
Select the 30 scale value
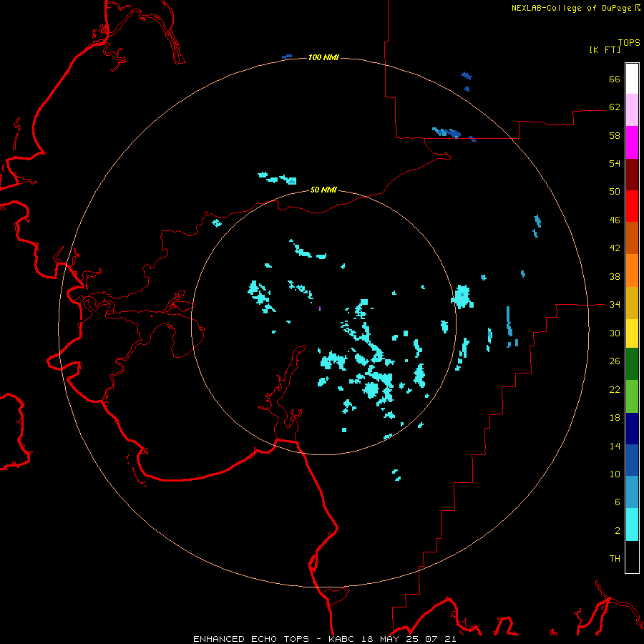point(615,333)
